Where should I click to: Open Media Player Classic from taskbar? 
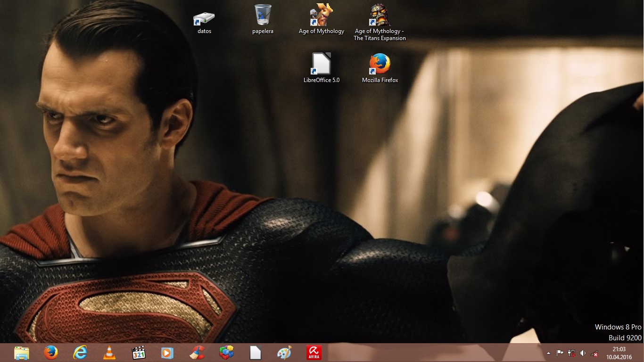tap(139, 353)
